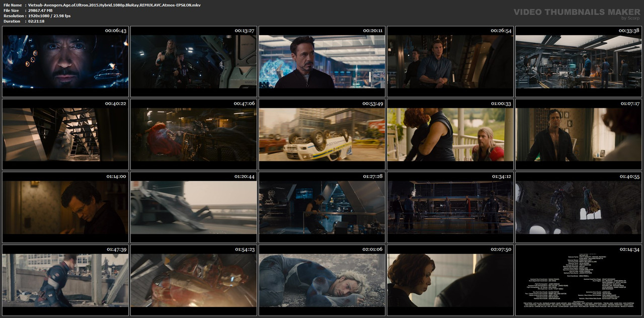Open the thumbnail stamped 00:06:43
Image resolution: width=644 pixels, height=318 pixels.
click(x=65, y=61)
